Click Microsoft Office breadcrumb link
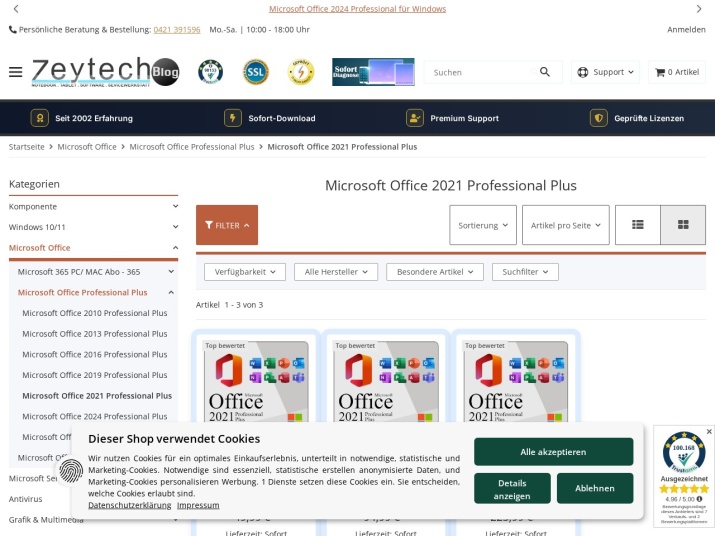The image size is (715, 536). [87, 147]
